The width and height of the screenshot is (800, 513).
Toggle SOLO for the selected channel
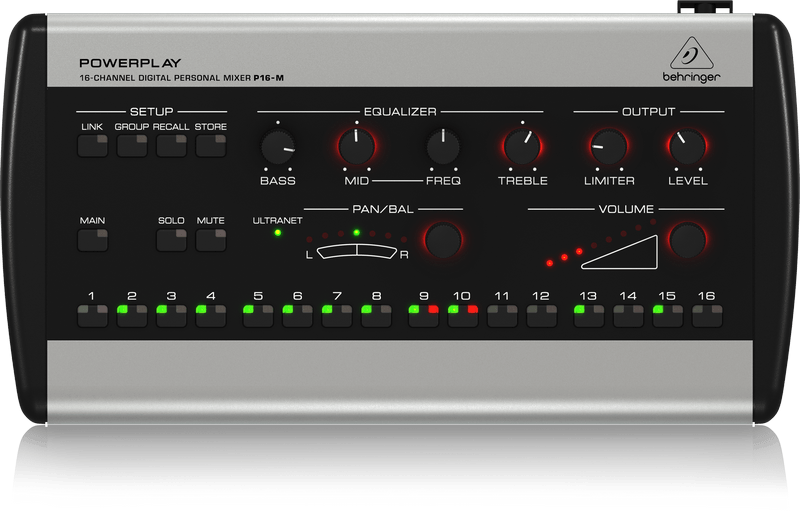[171, 240]
